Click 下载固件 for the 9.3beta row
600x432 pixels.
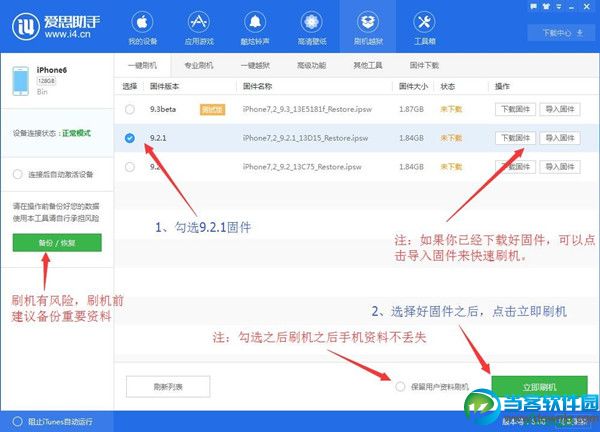point(515,109)
